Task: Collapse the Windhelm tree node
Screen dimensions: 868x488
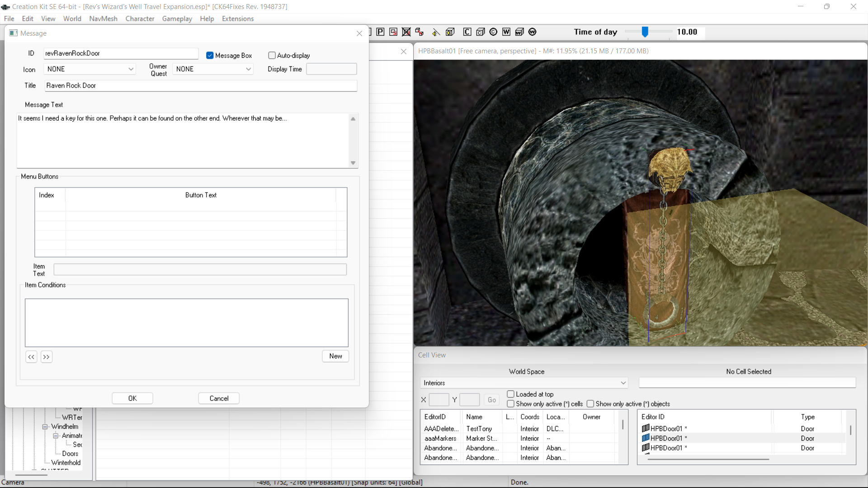Action: coord(45,427)
